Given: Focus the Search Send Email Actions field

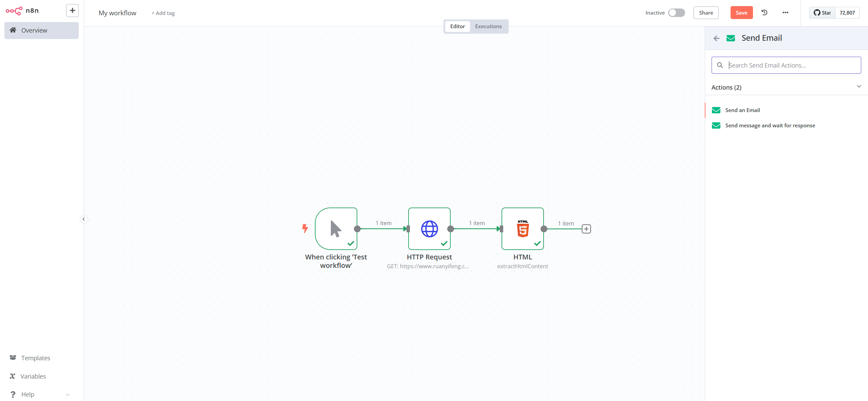Looking at the screenshot, I should coord(791,65).
